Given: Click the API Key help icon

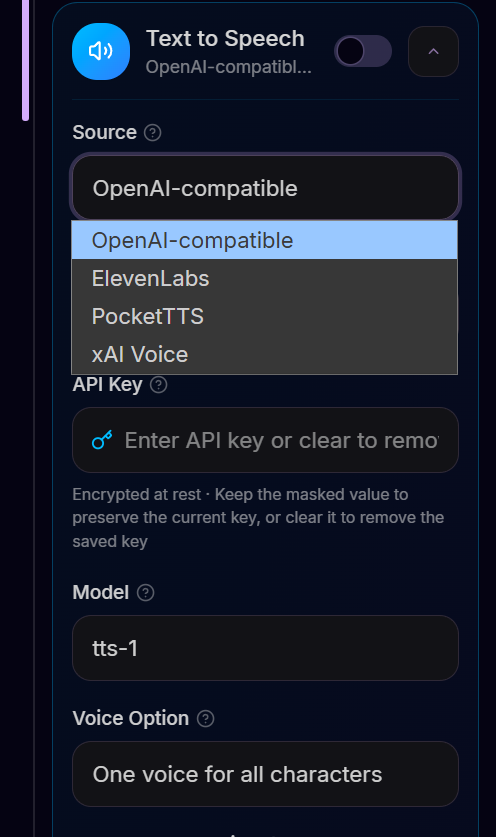Looking at the screenshot, I should [x=159, y=384].
